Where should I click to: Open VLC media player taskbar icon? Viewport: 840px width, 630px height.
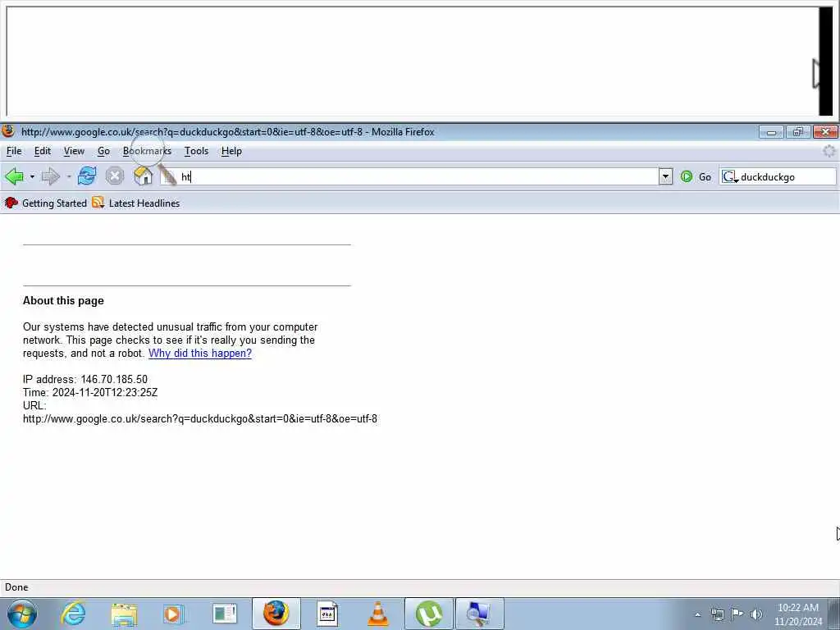click(x=377, y=614)
